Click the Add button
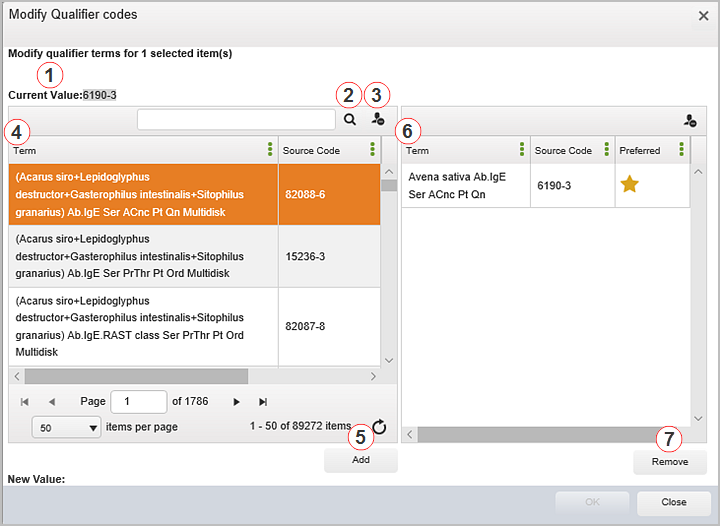Viewport: 720px width, 526px height. pos(361,460)
